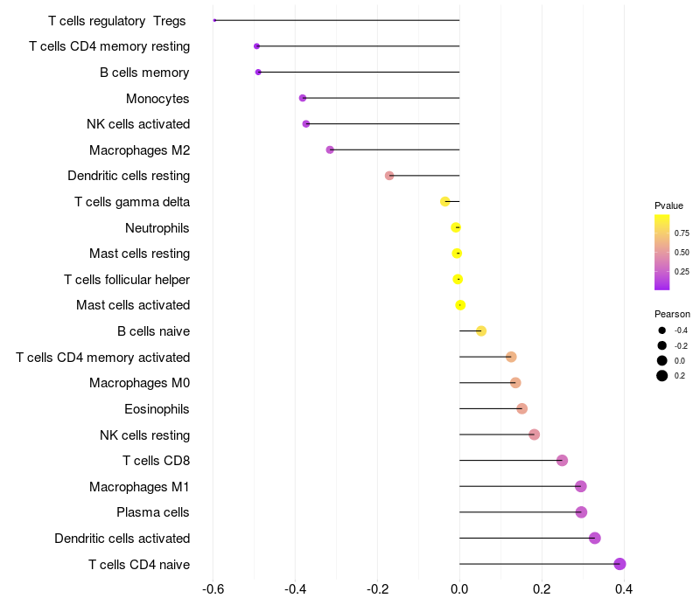Click the Macrophages M0 data point
Screen dimensions: 700x612
coord(515,383)
